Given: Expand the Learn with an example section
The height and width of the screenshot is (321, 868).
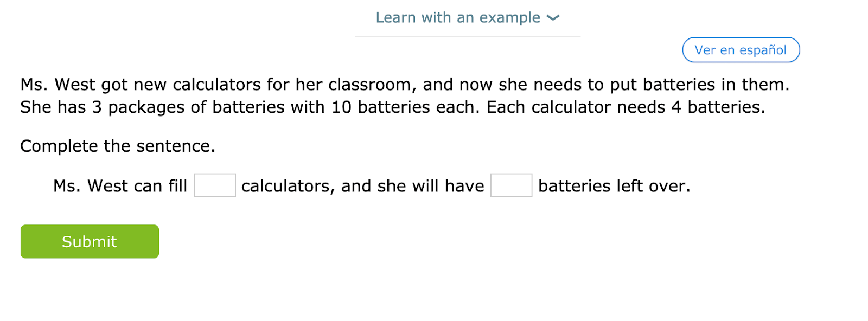Looking at the screenshot, I should click(x=458, y=18).
